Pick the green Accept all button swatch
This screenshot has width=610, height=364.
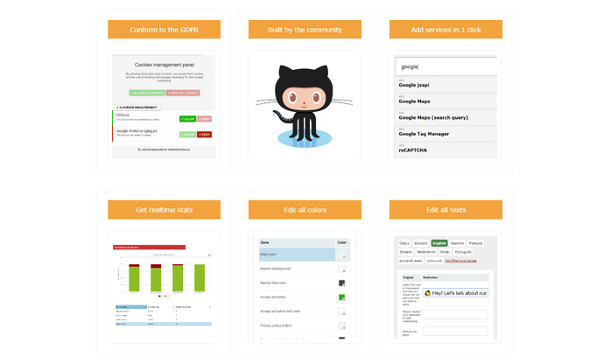[x=341, y=297]
